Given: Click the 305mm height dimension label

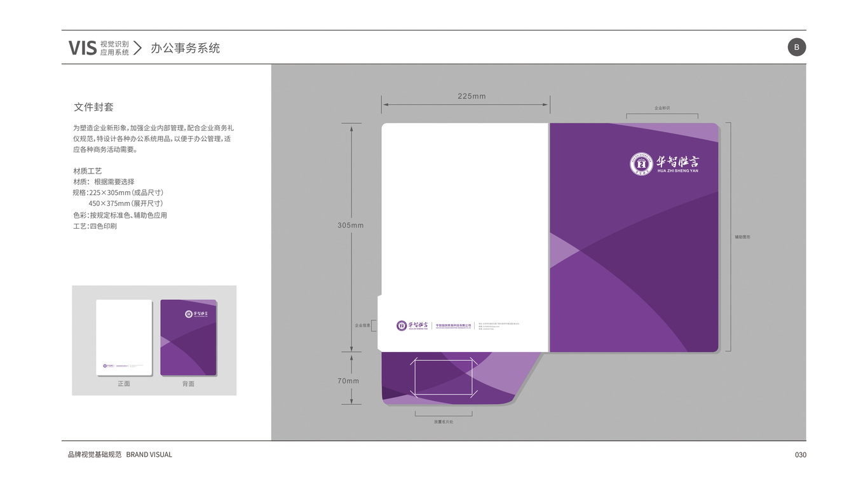Looking at the screenshot, I should 350,226.
